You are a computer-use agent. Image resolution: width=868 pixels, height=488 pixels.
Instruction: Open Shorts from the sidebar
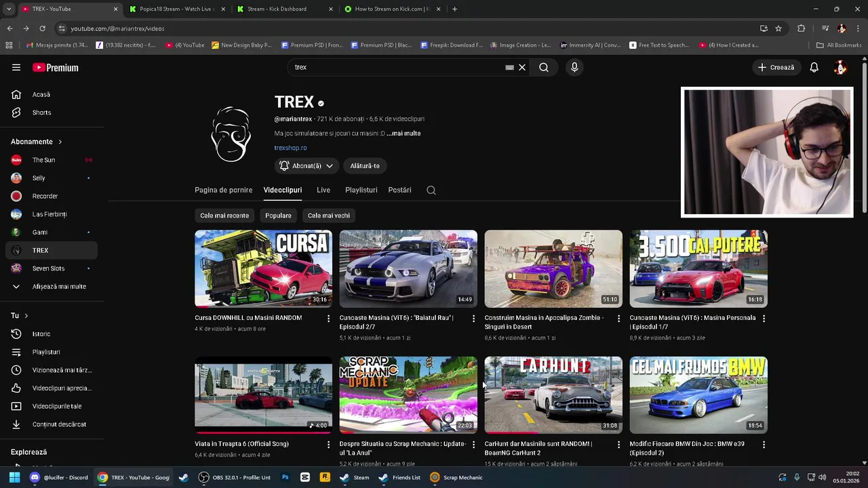click(52, 113)
